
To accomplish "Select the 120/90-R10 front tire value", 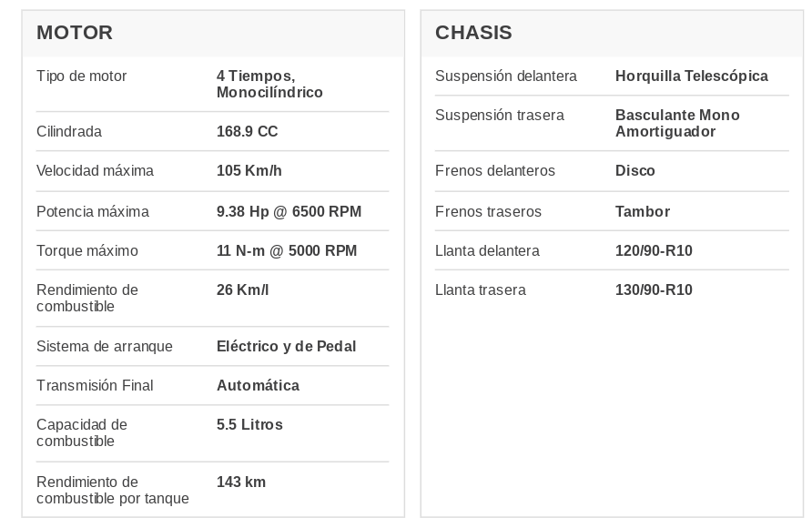I will (654, 251).
